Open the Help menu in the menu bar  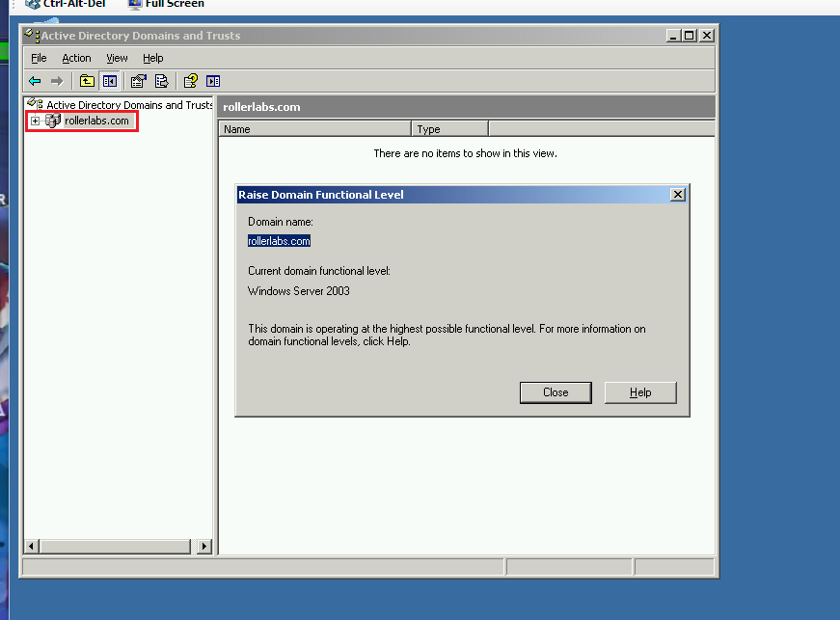click(x=153, y=58)
